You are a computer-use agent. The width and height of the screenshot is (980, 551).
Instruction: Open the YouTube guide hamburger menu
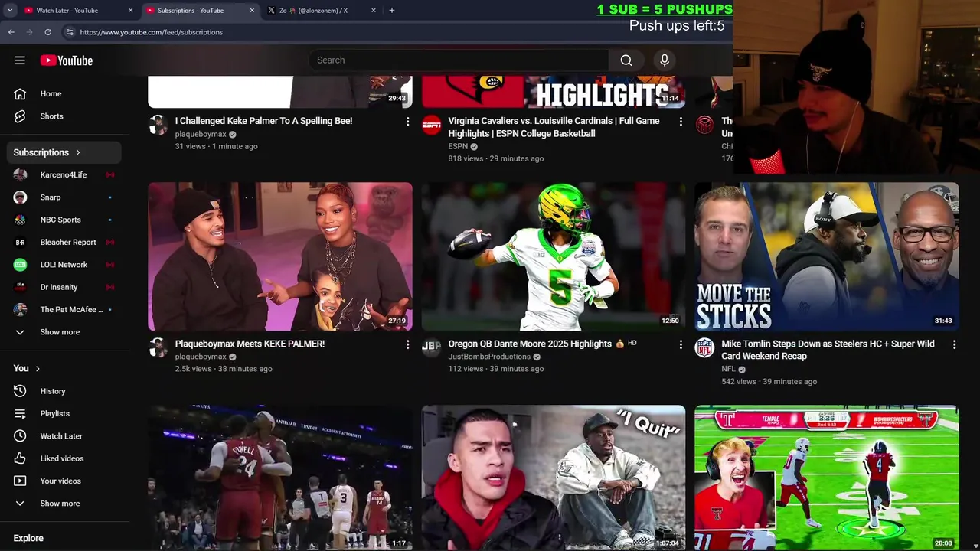coord(20,60)
